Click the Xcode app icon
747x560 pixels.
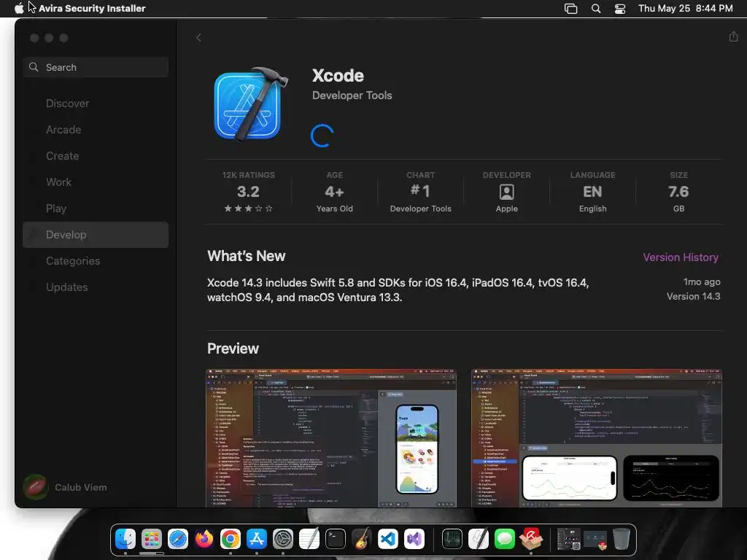(251, 104)
